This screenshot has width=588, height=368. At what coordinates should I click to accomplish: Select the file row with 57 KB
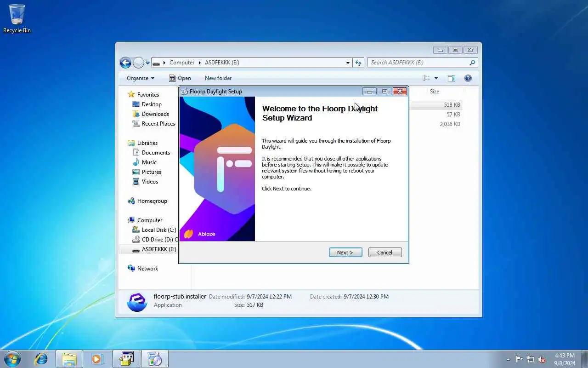click(435, 115)
